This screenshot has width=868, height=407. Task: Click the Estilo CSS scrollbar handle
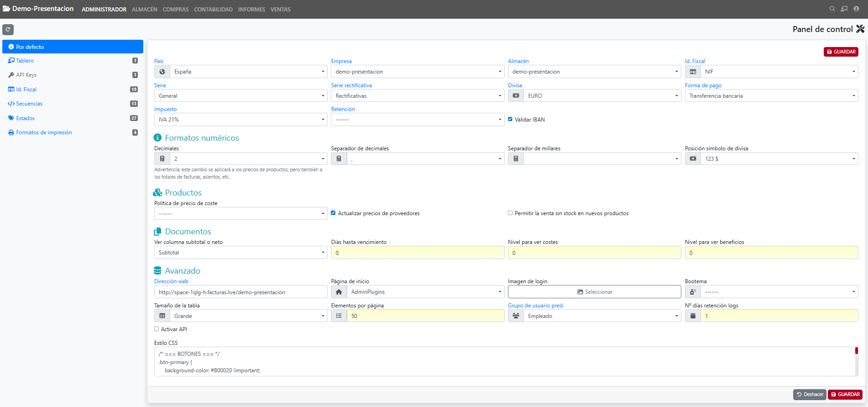click(x=856, y=351)
